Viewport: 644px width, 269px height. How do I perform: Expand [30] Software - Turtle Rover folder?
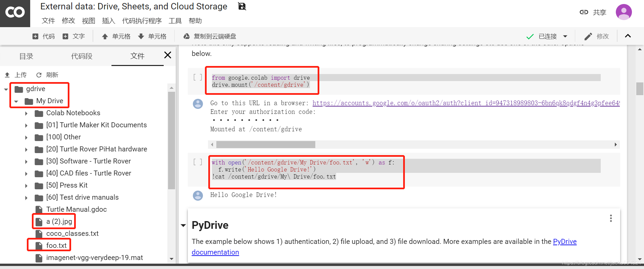[x=26, y=161]
